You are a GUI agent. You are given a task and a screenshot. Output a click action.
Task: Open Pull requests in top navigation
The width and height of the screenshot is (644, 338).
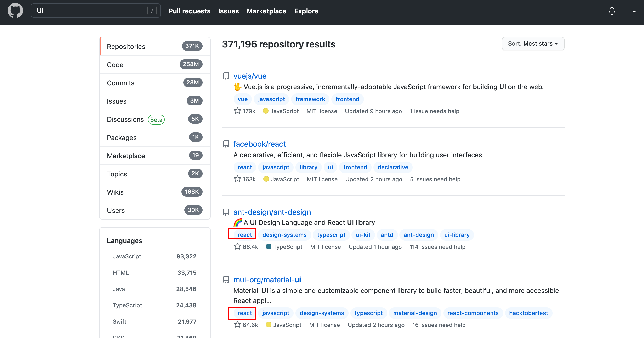pyautogui.click(x=189, y=11)
